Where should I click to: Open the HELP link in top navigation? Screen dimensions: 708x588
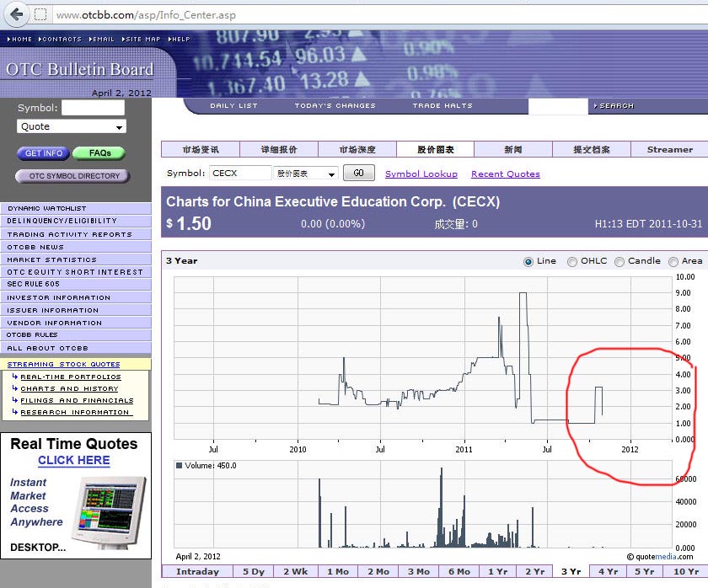click(x=180, y=40)
